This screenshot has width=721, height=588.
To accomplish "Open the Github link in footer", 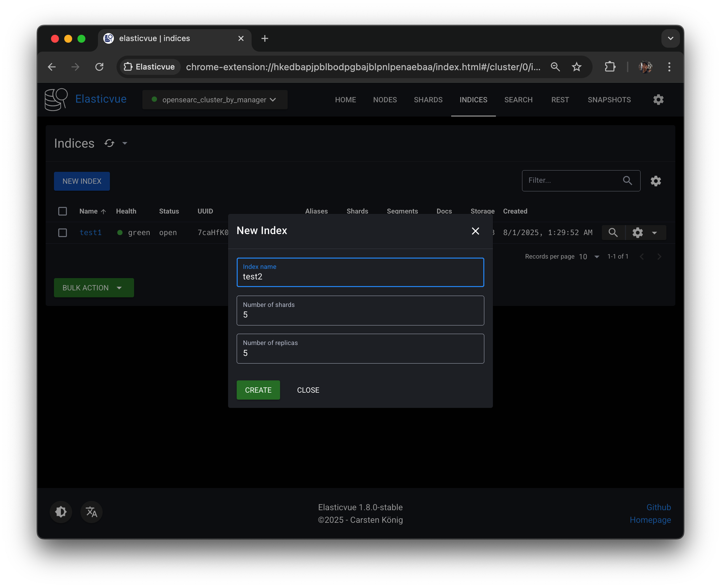I will point(658,507).
